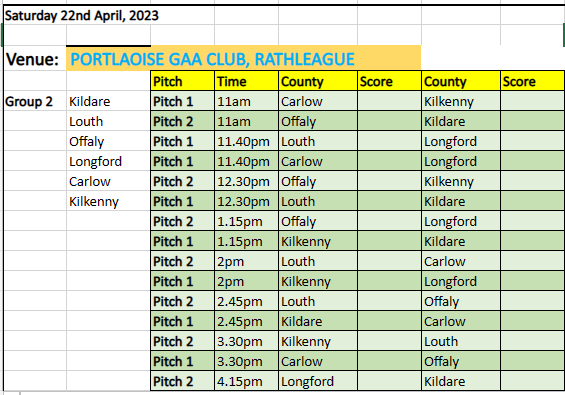This screenshot has width=565, height=395.
Task: Select the empty score cell beside Carlow at 11am
Action: click(x=389, y=101)
